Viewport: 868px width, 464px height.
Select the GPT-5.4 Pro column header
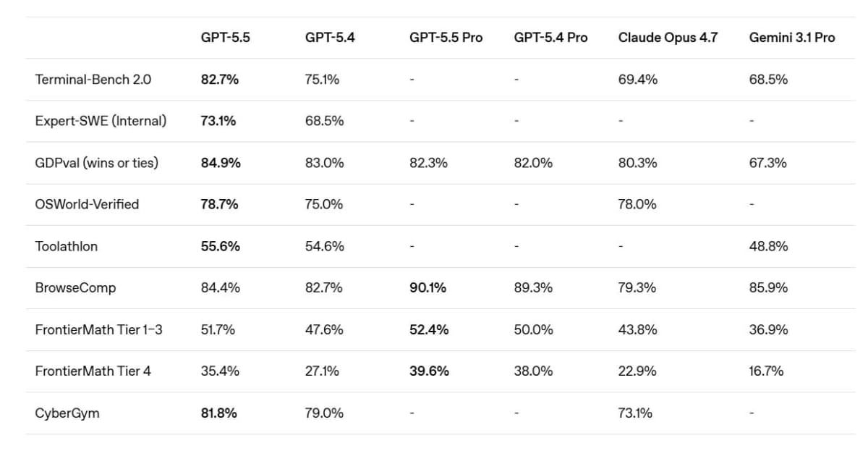[550, 38]
